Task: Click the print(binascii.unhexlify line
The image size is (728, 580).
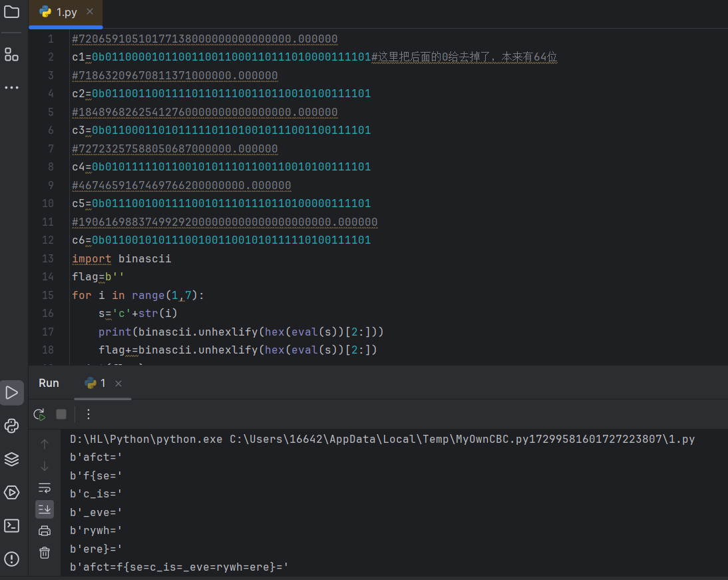Action: (241, 332)
